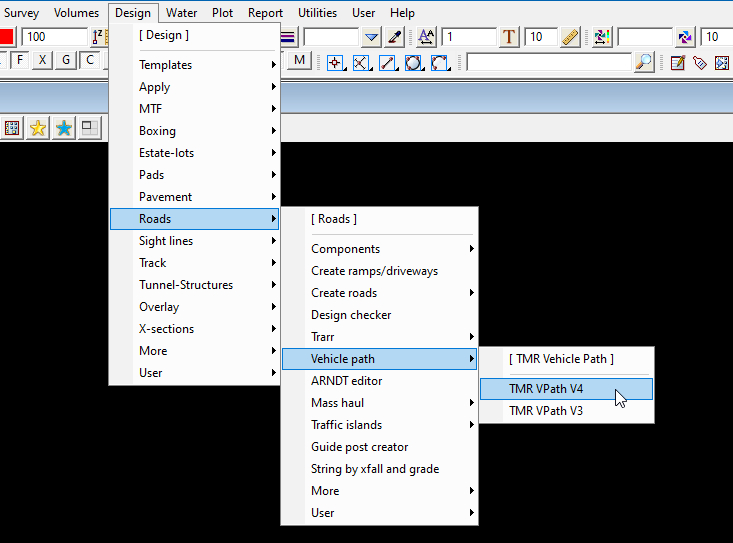Click the red color swatch
This screenshot has width=733, height=543.
6,37
